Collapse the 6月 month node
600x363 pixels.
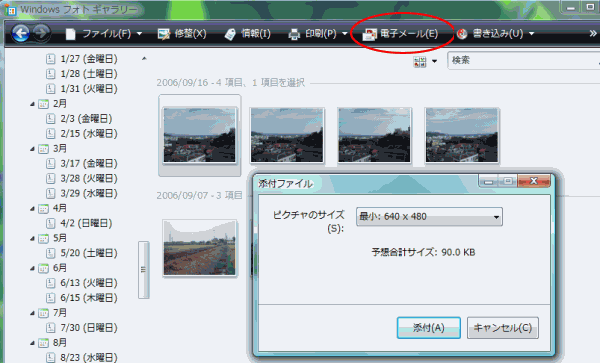(x=33, y=269)
